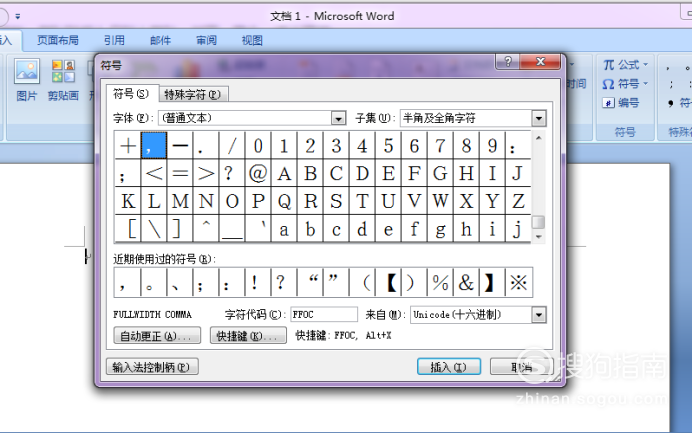The image size is (692, 433).
Task: Click the % symbol in recently used row
Action: (x=440, y=282)
